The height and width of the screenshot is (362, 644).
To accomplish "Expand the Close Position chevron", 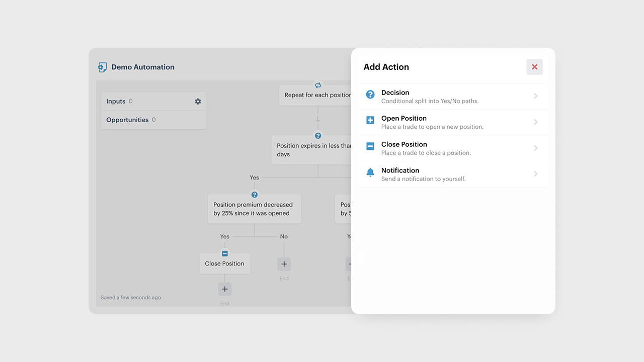I will (x=536, y=148).
